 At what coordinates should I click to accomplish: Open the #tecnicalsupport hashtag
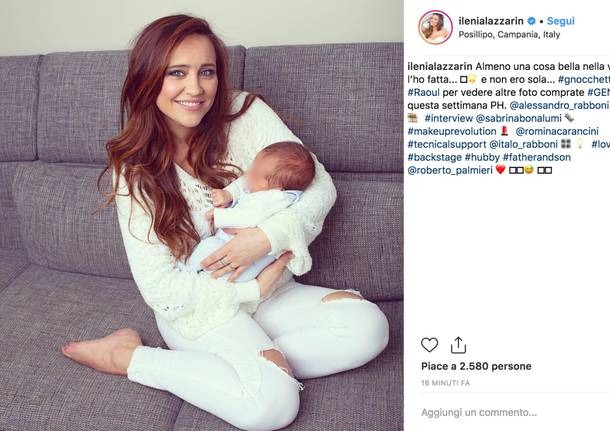coord(447,144)
